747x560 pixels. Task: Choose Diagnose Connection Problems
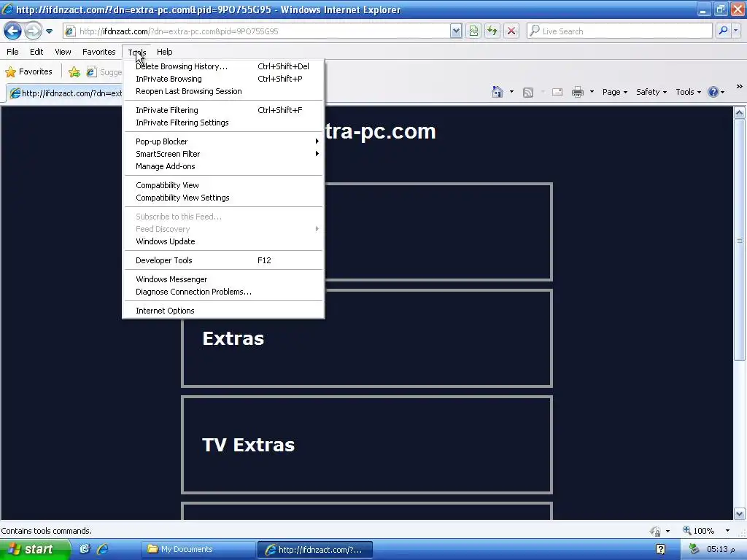pyautogui.click(x=223, y=292)
